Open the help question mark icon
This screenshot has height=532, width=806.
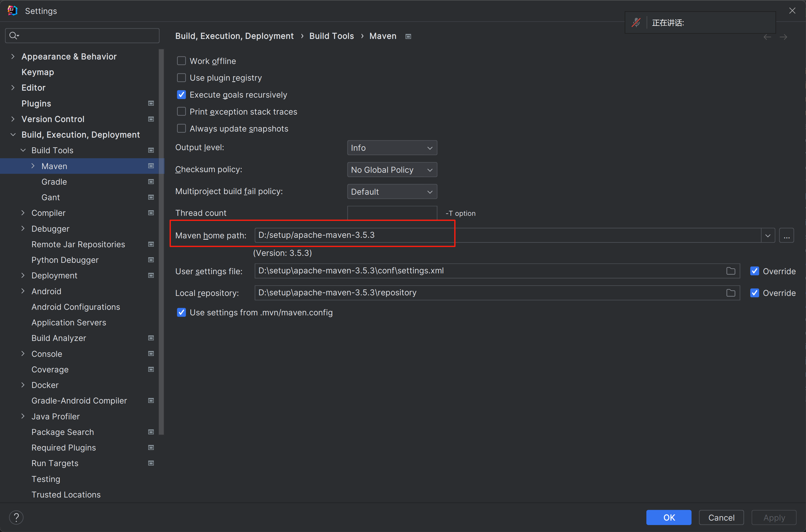pos(16,518)
